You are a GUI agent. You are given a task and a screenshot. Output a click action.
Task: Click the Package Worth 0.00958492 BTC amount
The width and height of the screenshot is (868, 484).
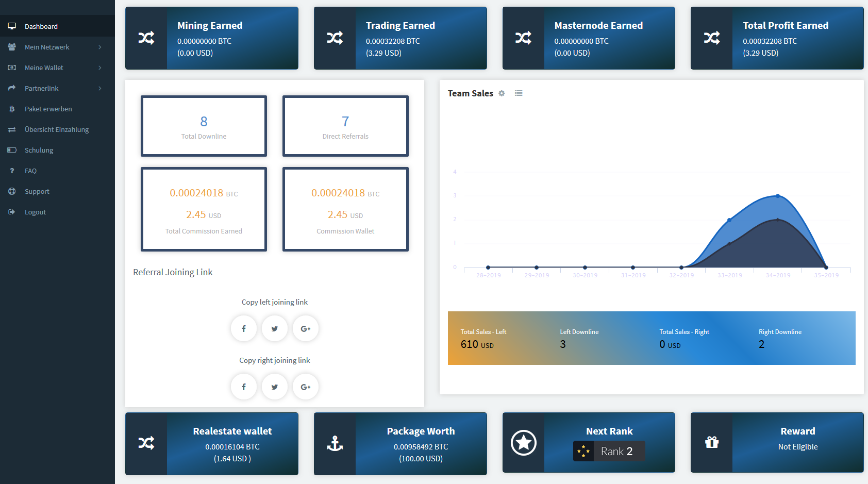(421, 447)
